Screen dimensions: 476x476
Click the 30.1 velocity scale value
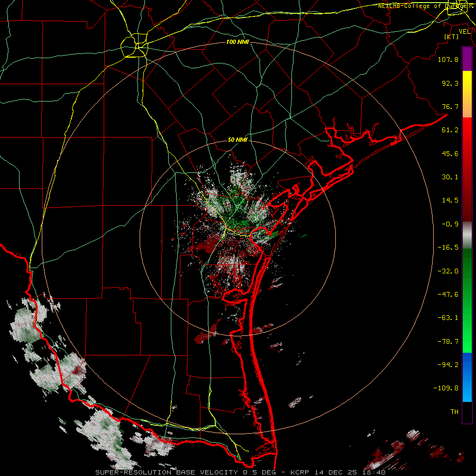(450, 177)
